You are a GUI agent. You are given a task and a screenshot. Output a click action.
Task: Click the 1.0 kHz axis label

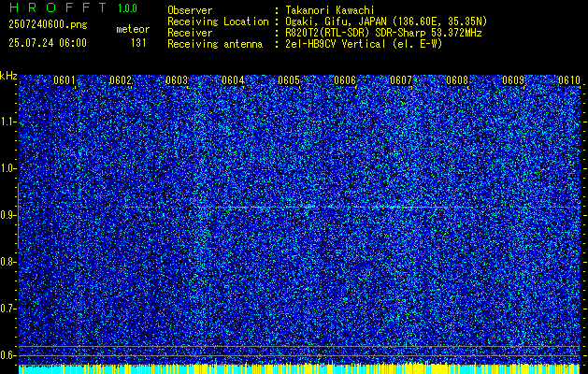pos(7,168)
